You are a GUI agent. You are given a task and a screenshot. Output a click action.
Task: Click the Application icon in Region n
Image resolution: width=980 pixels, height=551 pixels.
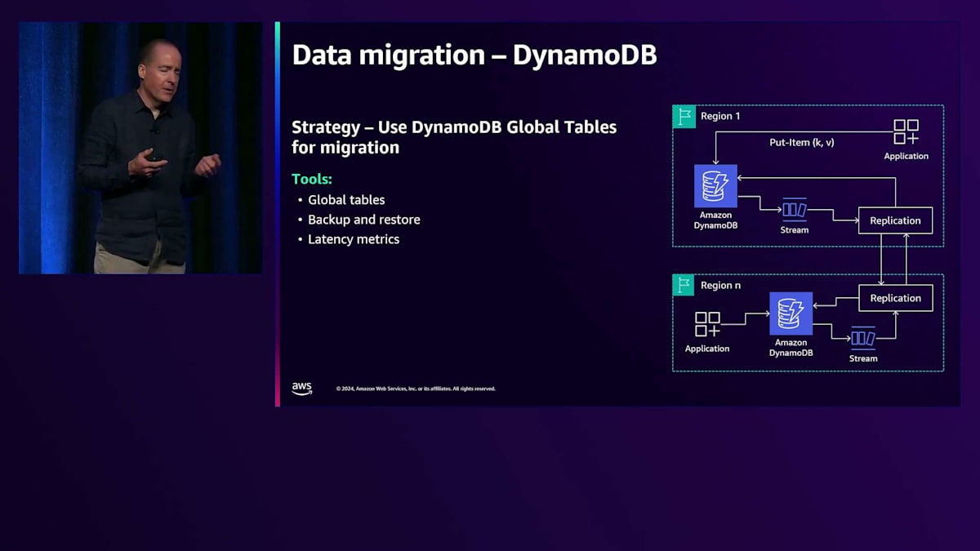(x=707, y=324)
